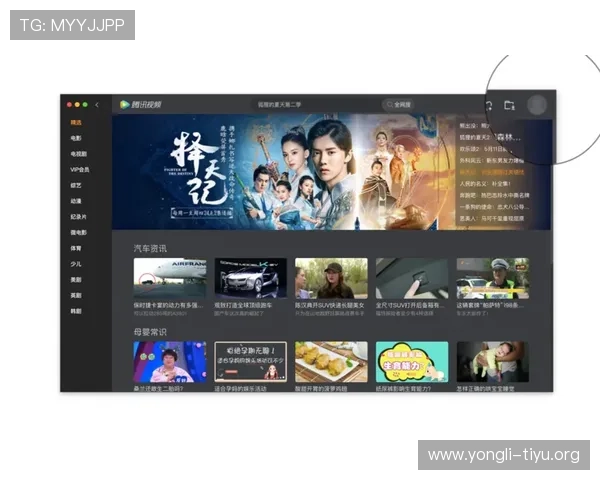This screenshot has height=480, width=600.
Task: Click the 陈汉典开SUV video title
Action: pyautogui.click(x=329, y=305)
